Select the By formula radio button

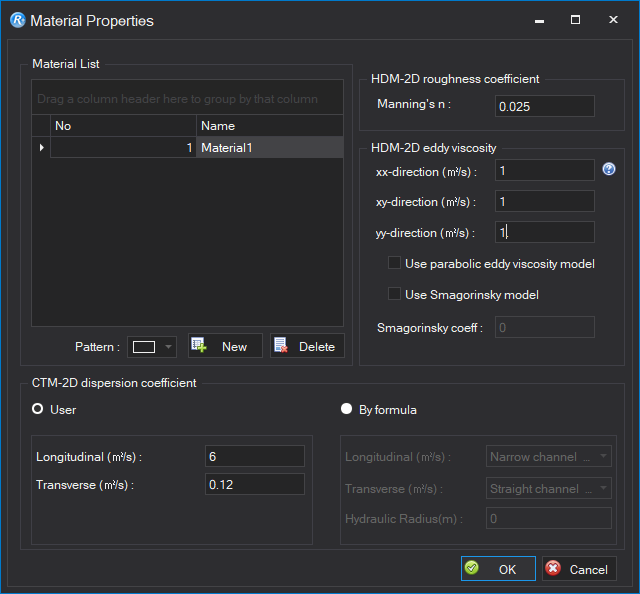click(x=347, y=409)
